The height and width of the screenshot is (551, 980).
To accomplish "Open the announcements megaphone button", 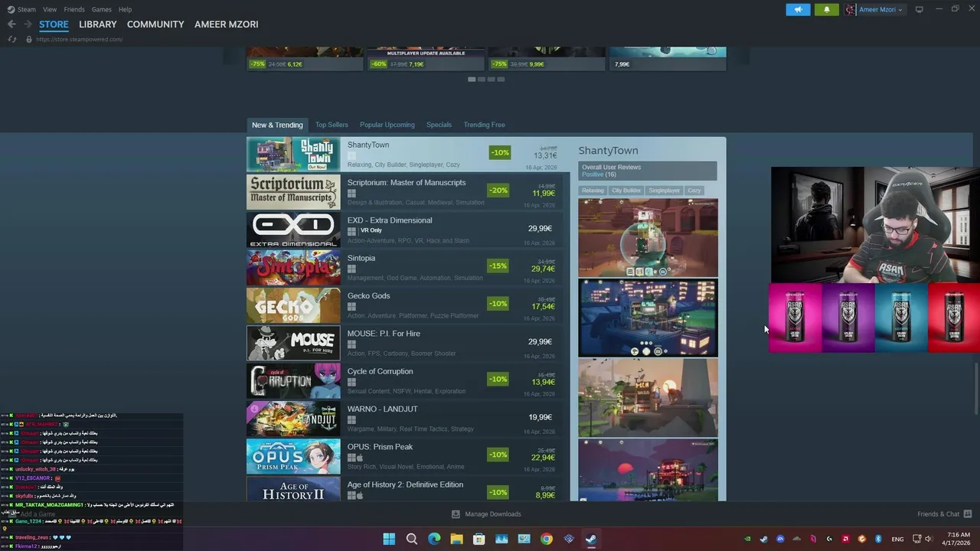I will [798, 10].
